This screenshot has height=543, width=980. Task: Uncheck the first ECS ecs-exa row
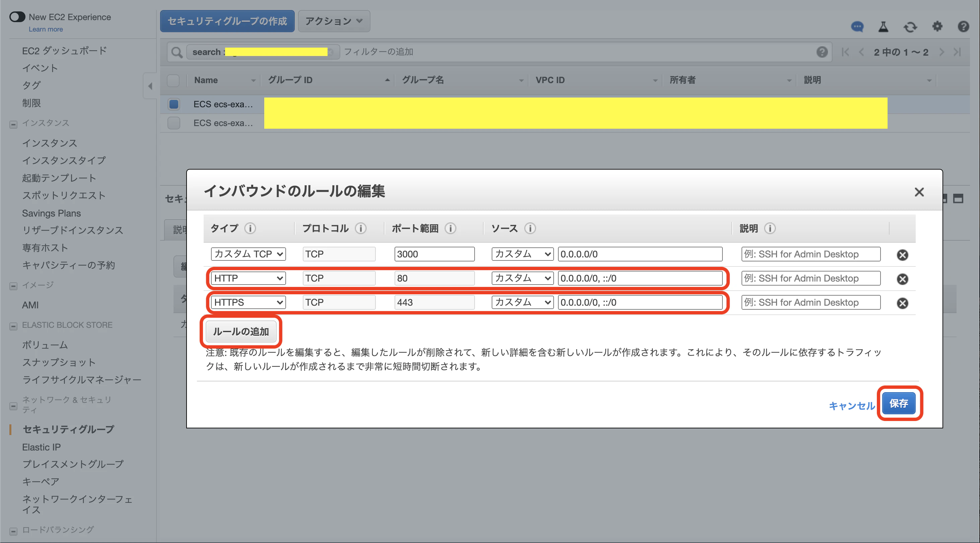click(x=174, y=104)
